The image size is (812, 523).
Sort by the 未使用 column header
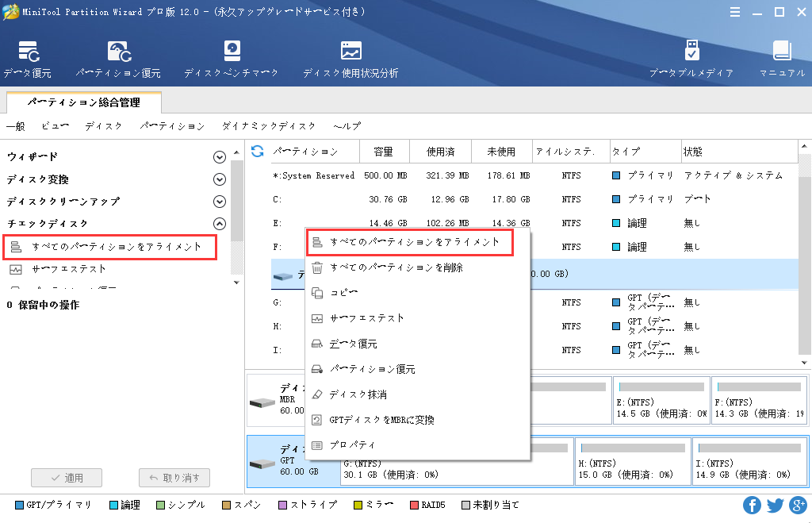pos(502,152)
